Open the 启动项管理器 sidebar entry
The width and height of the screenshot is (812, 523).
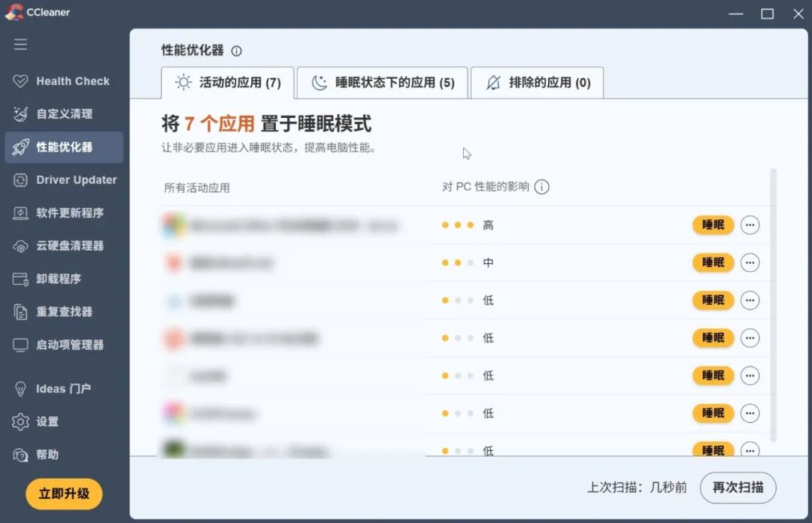tap(64, 345)
